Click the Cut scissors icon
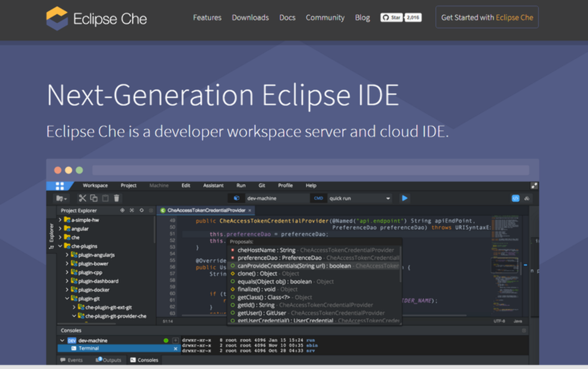The image size is (588, 369). point(82,198)
